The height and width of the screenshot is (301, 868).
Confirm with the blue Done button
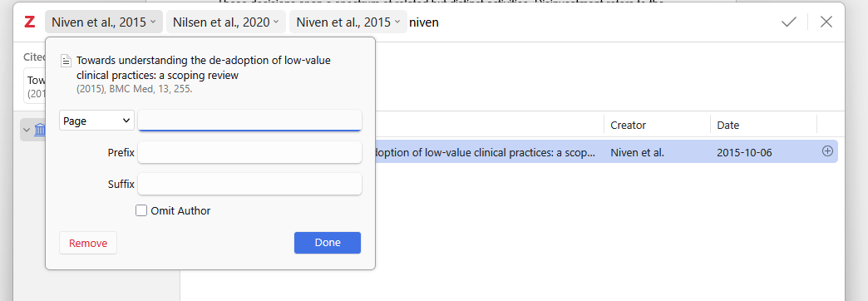tap(328, 243)
